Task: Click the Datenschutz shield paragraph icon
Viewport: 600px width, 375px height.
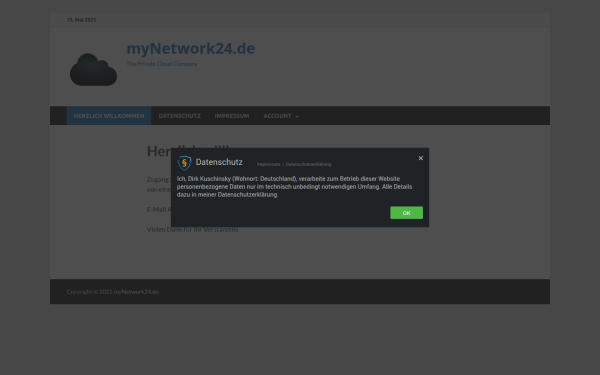Action: pos(184,163)
